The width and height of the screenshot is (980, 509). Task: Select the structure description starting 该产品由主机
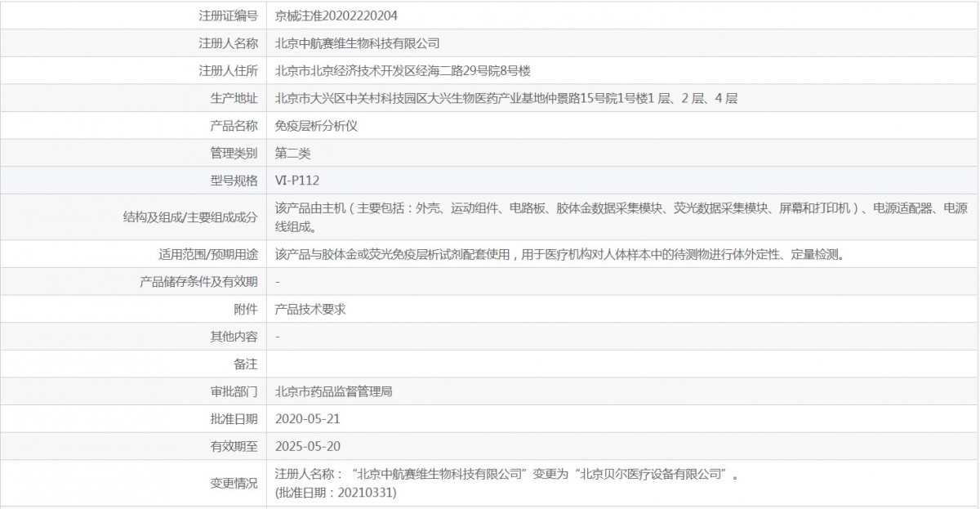click(621, 217)
